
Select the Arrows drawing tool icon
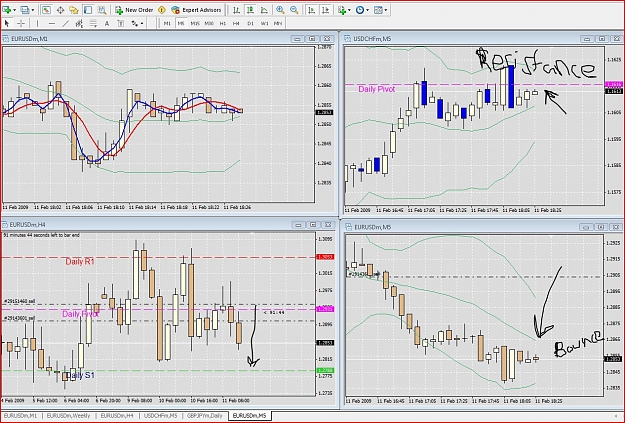pos(135,24)
